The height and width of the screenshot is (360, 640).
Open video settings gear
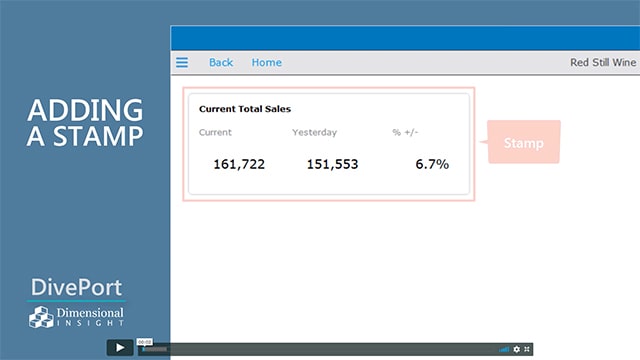[517, 349]
